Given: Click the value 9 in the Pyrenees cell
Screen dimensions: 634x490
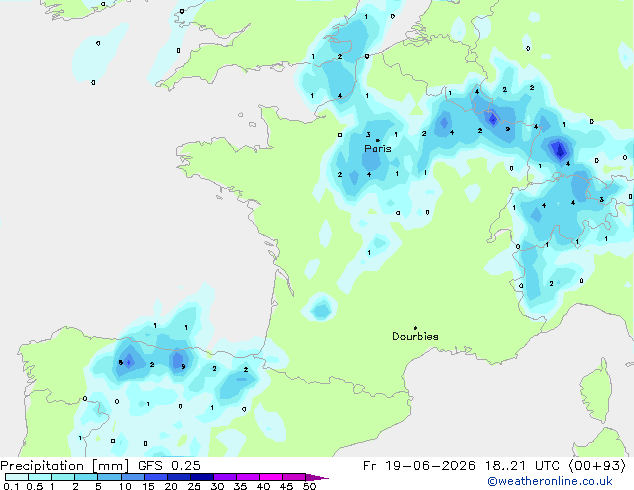Looking at the screenshot, I should [183, 367].
